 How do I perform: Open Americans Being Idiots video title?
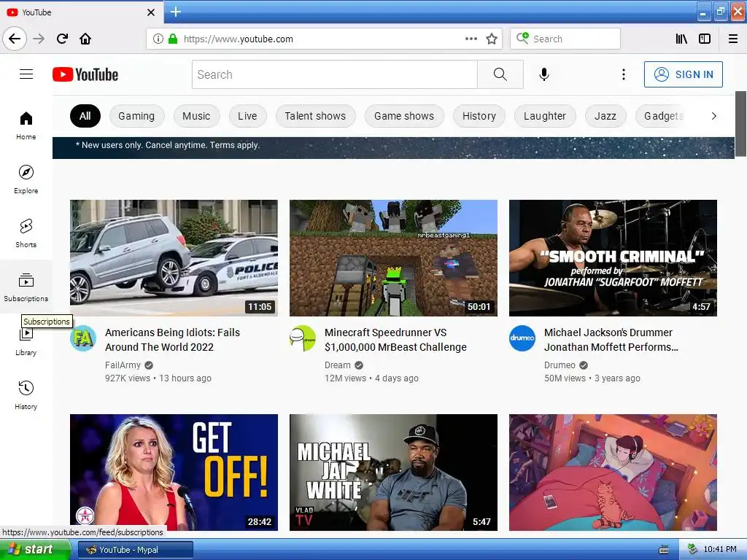click(172, 340)
